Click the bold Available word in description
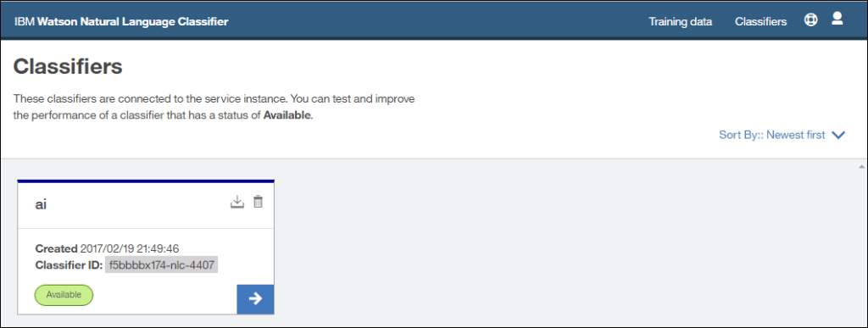This screenshot has height=328, width=868. (287, 116)
